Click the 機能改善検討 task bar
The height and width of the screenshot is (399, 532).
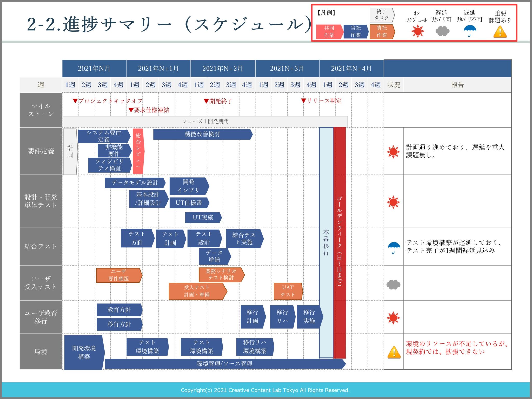click(x=202, y=134)
